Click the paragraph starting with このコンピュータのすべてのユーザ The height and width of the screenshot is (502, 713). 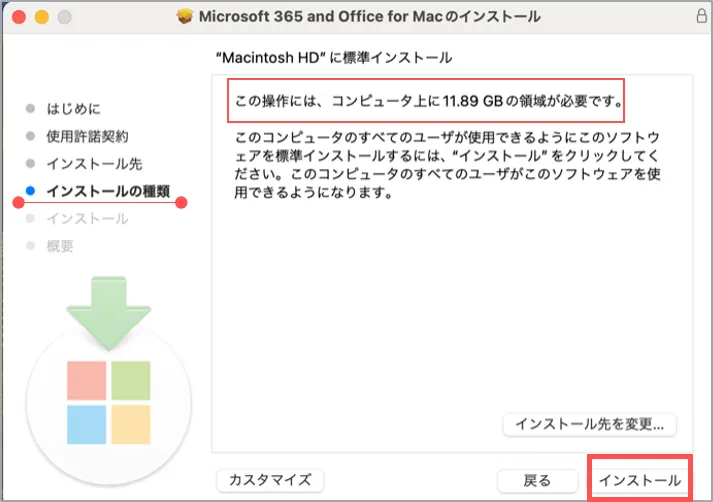(x=447, y=165)
